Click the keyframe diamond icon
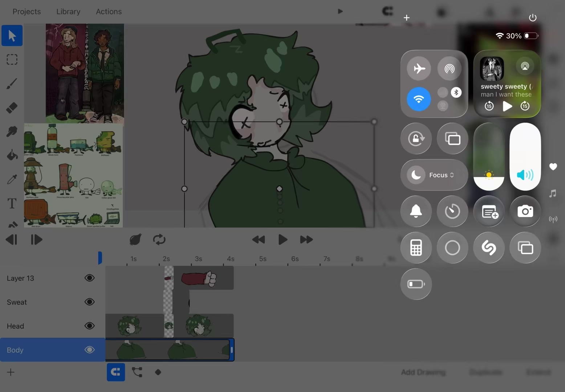This screenshot has height=392, width=565. [x=158, y=372]
